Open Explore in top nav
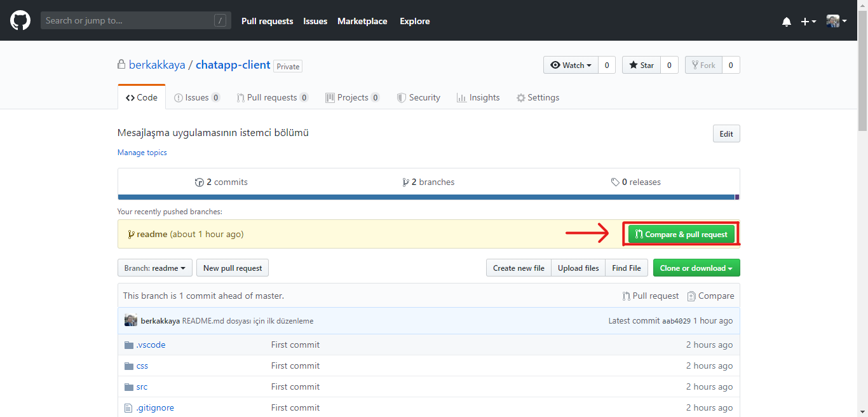The width and height of the screenshot is (868, 417). (415, 21)
